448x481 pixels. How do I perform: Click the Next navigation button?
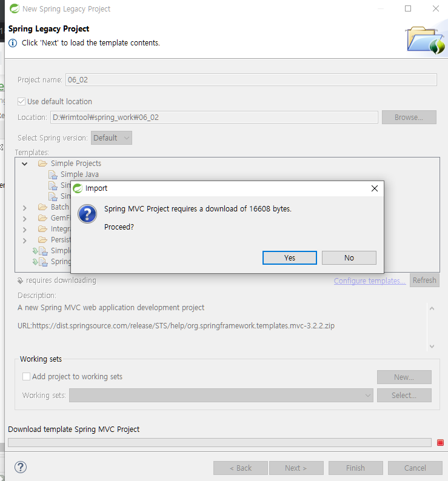point(296,468)
